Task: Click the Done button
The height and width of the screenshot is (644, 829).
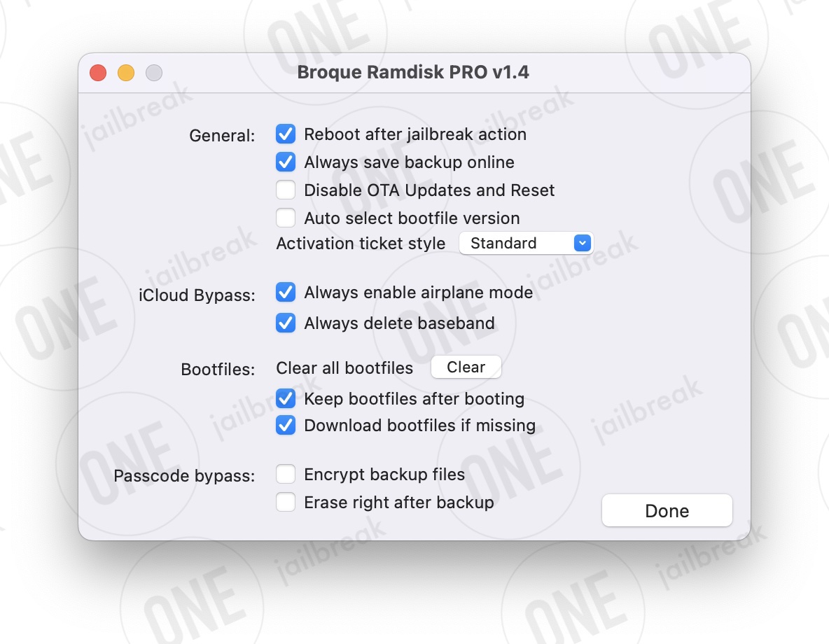Action: click(667, 511)
